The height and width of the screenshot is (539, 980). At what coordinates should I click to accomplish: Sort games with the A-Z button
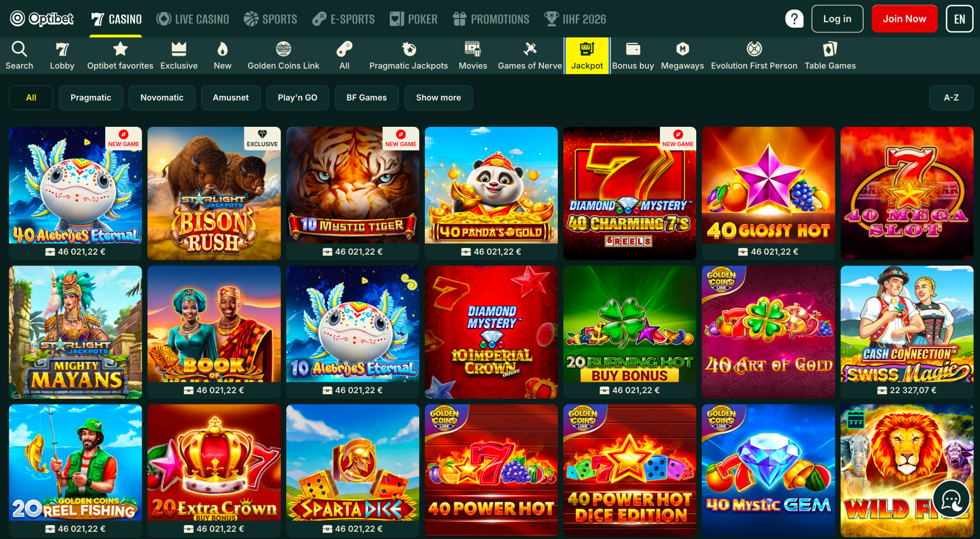pyautogui.click(x=951, y=98)
